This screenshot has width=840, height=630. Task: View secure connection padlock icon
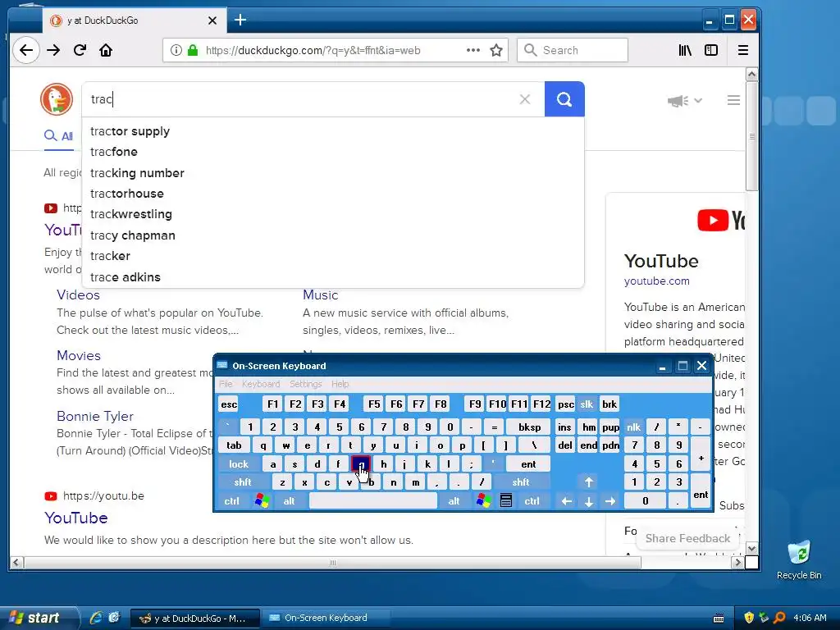[x=193, y=50]
